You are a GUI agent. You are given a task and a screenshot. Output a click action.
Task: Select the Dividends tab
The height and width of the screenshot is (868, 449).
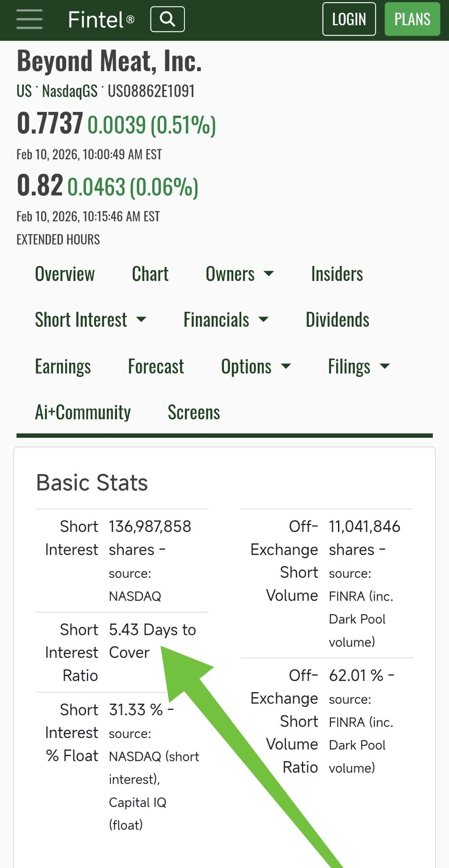(337, 320)
